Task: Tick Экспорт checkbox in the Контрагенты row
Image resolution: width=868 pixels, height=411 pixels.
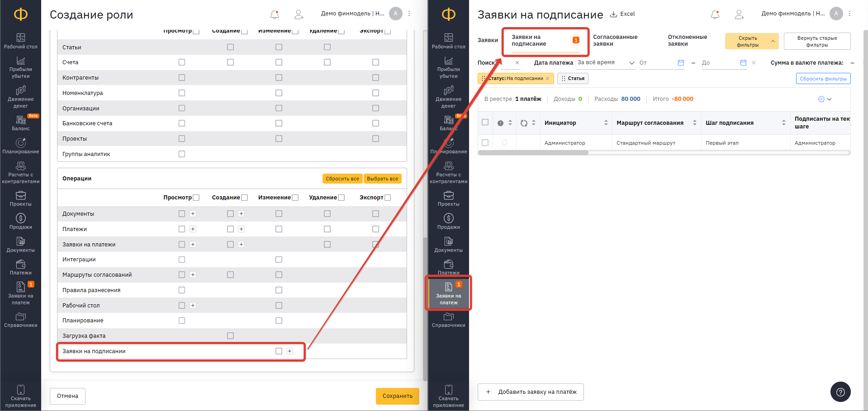Action: [x=376, y=78]
